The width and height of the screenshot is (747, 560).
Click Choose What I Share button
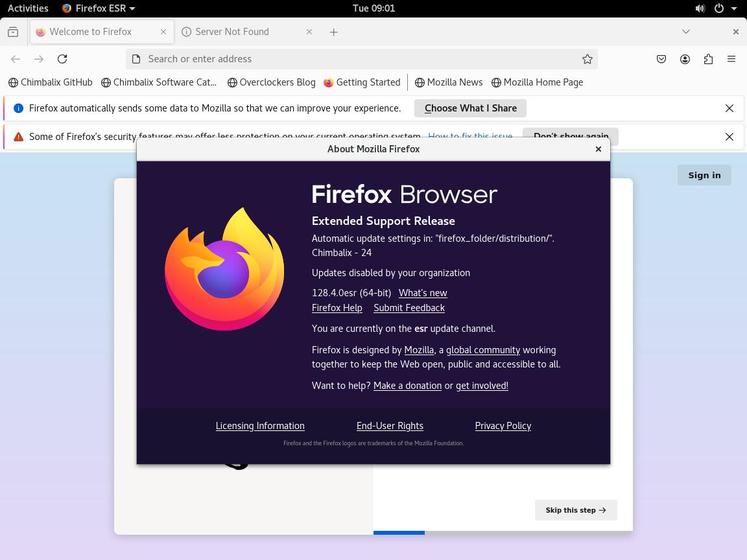[x=470, y=108]
